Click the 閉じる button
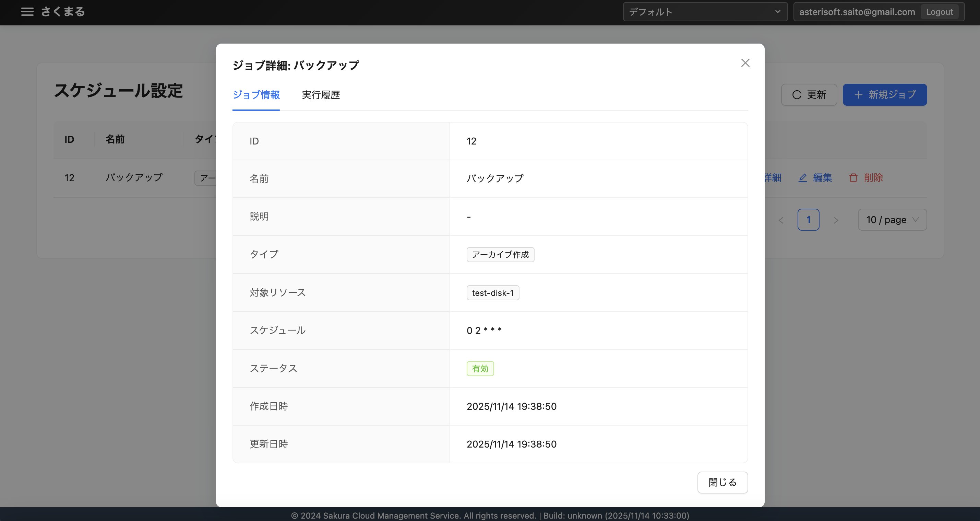Viewport: 980px width, 521px height. (722, 482)
